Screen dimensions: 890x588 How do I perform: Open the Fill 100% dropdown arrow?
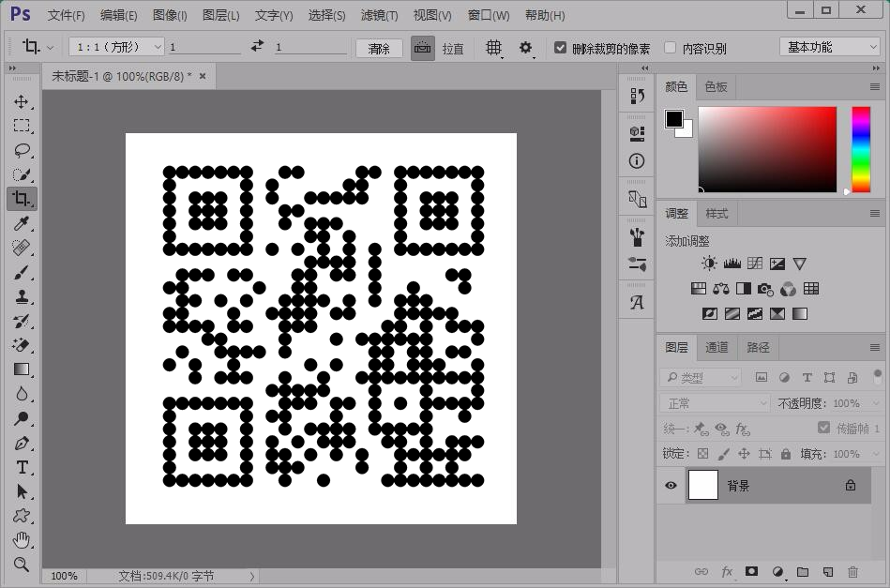click(x=874, y=454)
